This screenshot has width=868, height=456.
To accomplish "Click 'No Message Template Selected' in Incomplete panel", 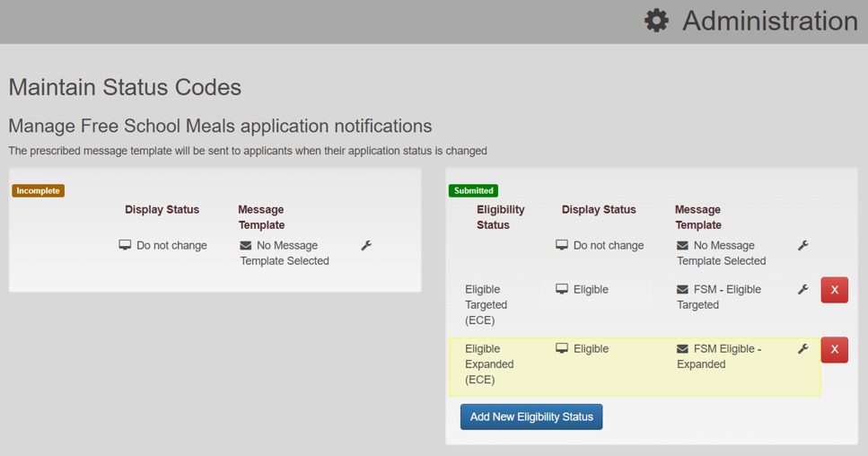I will (285, 253).
